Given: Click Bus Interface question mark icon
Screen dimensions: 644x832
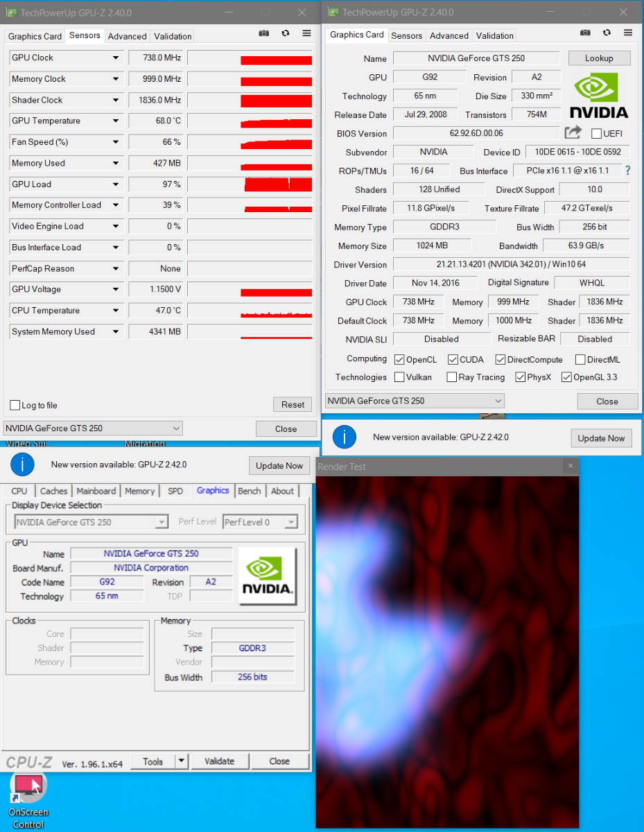Looking at the screenshot, I should click(628, 171).
